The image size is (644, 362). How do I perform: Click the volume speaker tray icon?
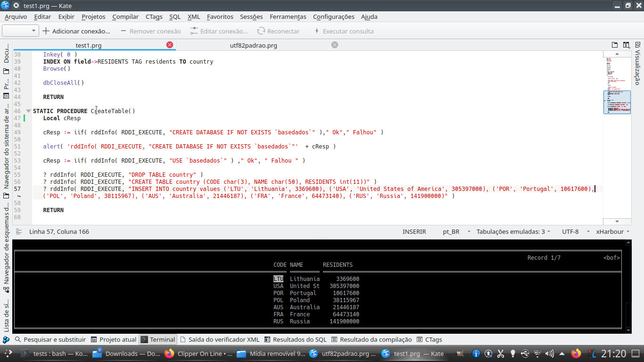(x=549, y=354)
